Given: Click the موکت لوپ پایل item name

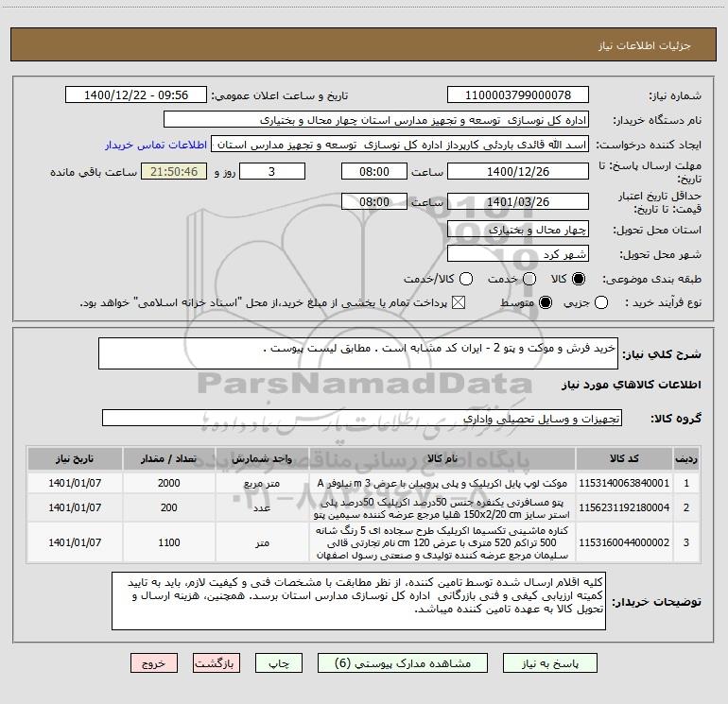Looking at the screenshot, I should pos(442,483).
